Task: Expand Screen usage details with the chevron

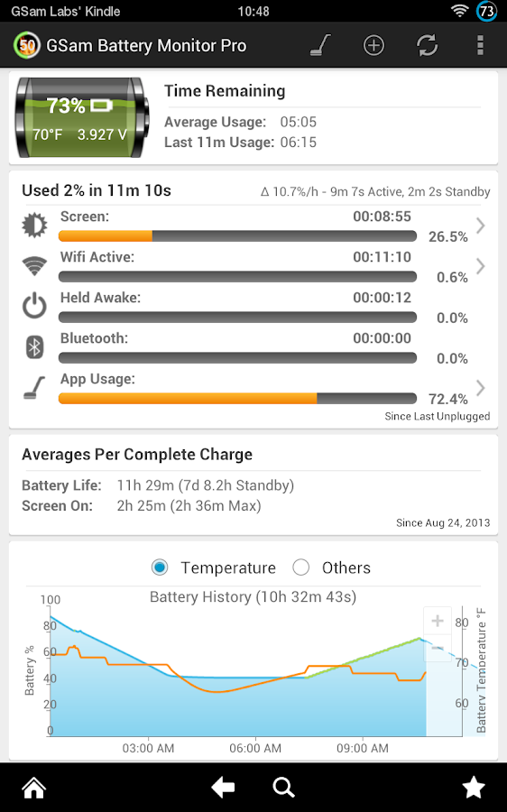Action: click(x=481, y=226)
